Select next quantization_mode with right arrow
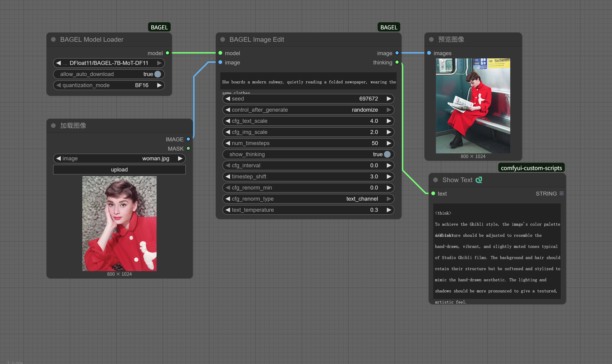The height and width of the screenshot is (364, 612). 159,85
